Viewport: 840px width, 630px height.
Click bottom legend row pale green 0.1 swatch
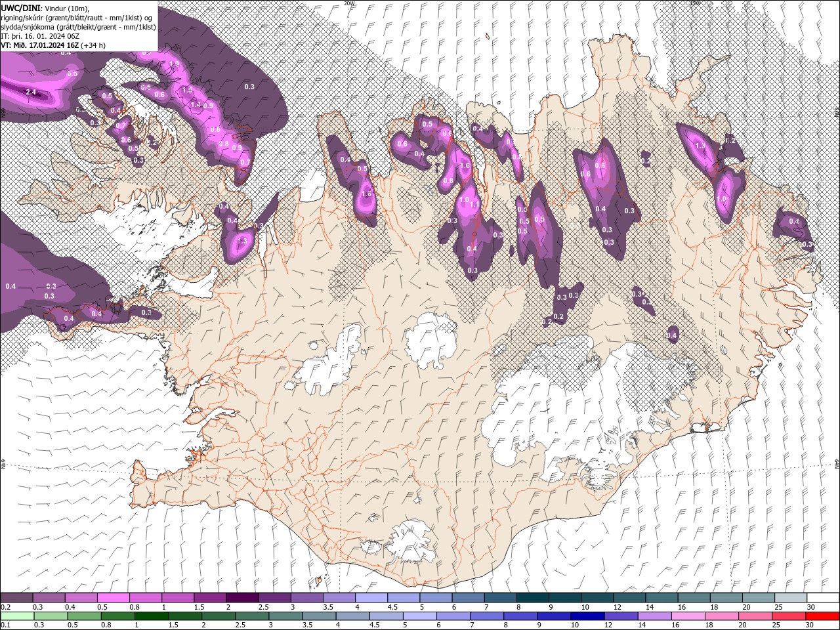click(x=17, y=616)
